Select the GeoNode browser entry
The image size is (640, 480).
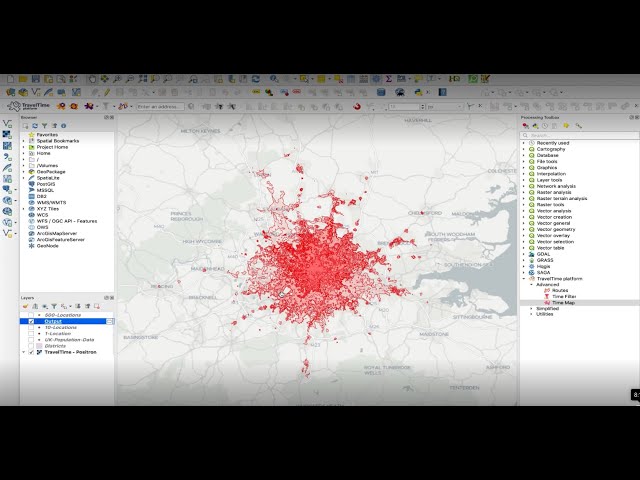point(48,246)
